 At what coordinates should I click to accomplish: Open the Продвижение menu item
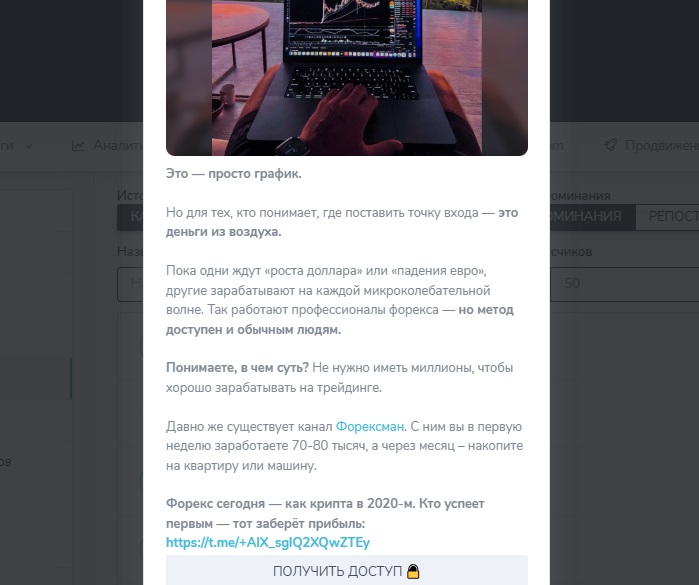coord(651,145)
